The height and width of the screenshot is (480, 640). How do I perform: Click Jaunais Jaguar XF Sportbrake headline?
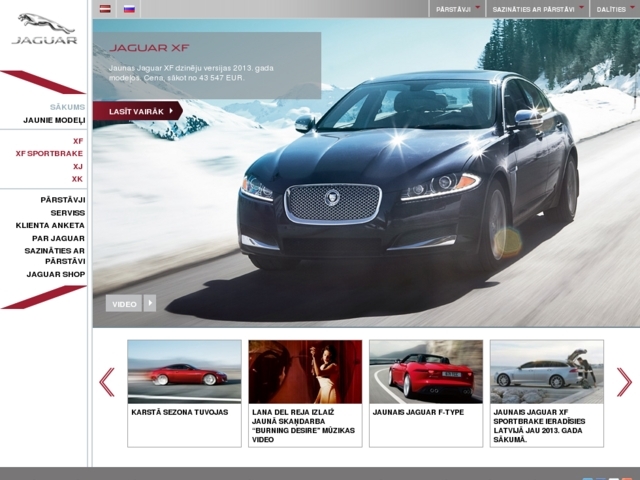539,426
